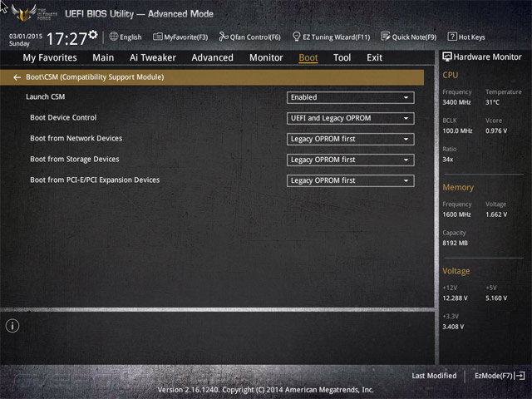Click the Voltage section heading
Image resolution: width=532 pixels, height=399 pixels.
(x=456, y=271)
